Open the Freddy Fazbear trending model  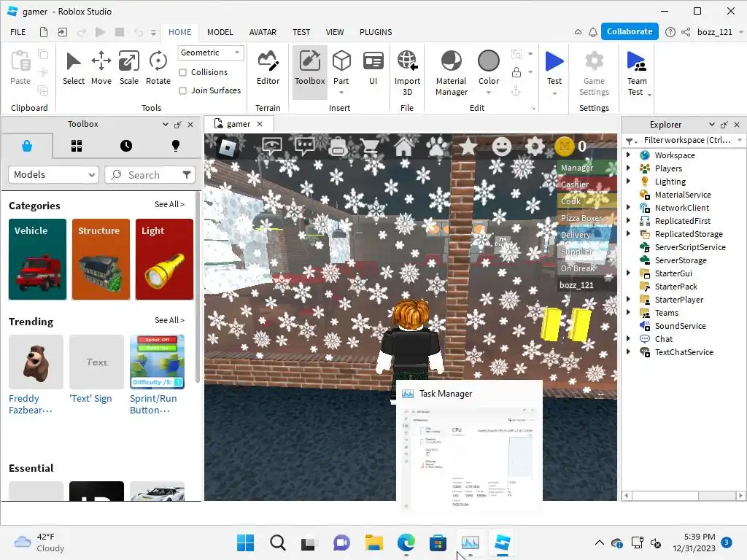click(x=36, y=376)
